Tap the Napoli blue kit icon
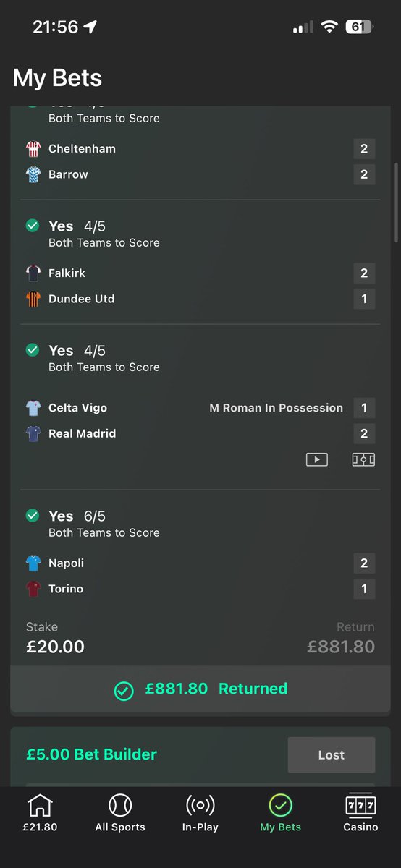 point(33,563)
